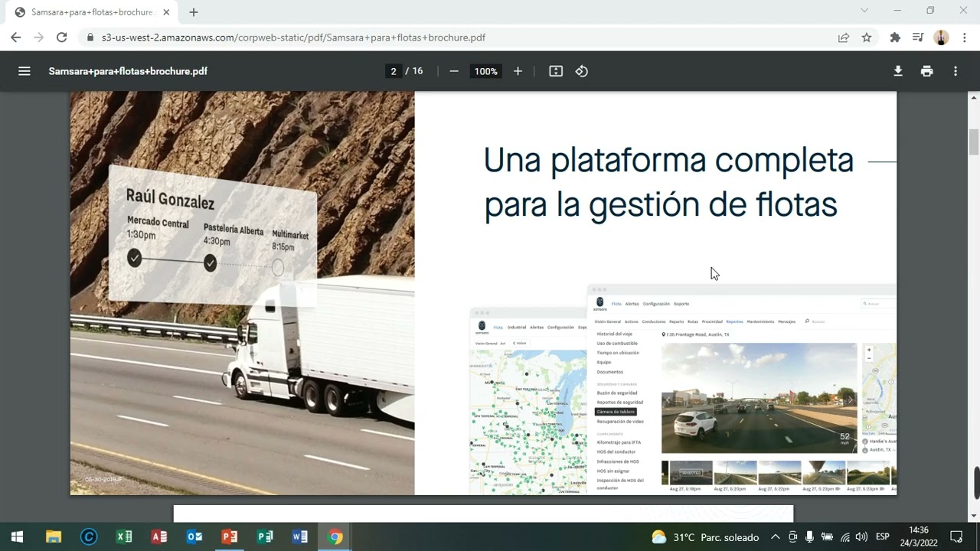Screen dimensions: 980x551
Task: Click the network Wi-Fi tray icon
Action: [844, 537]
